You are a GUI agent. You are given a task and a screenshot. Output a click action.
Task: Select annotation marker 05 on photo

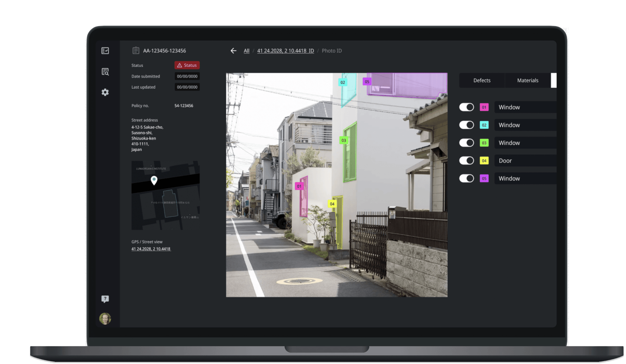[367, 82]
